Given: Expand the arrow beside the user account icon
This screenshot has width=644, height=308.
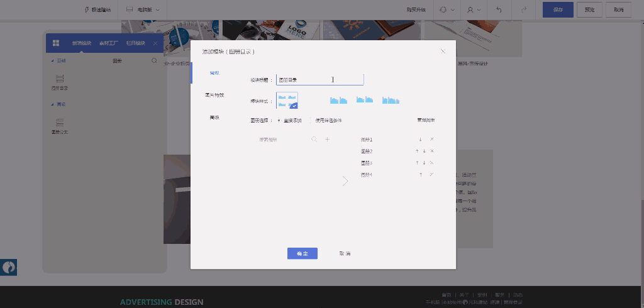Looking at the screenshot, I should click(479, 10).
